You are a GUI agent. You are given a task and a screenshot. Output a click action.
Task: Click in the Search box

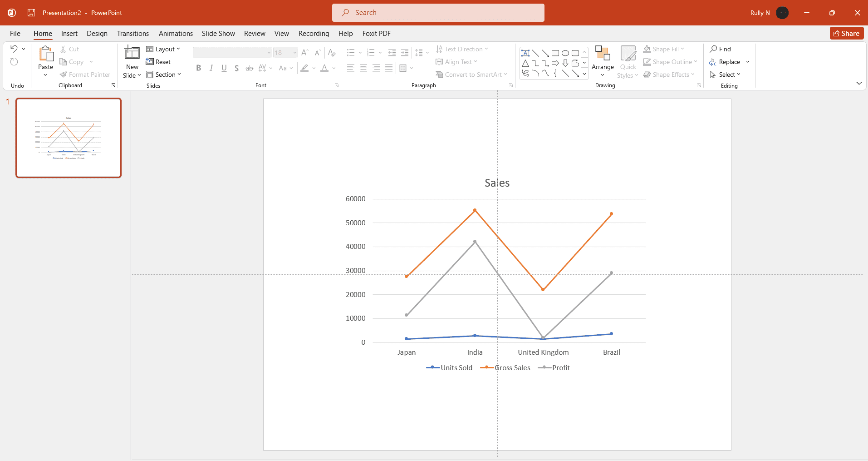pos(438,13)
